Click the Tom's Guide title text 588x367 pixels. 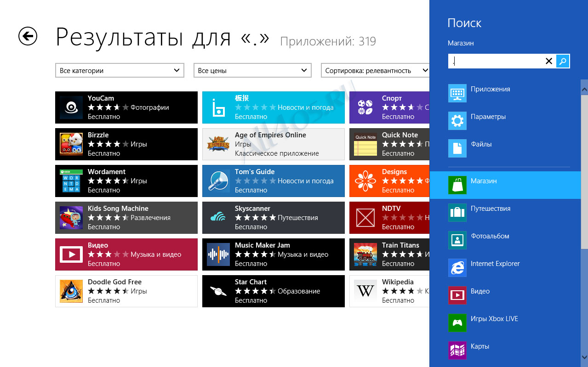click(255, 172)
